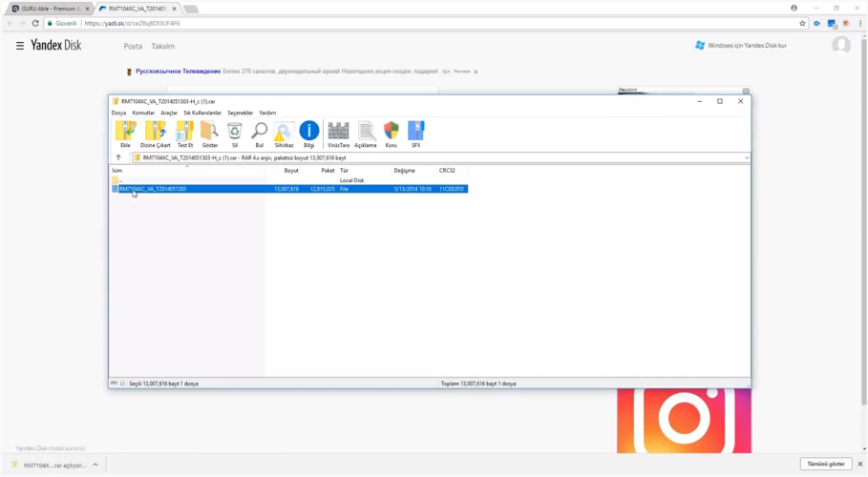
Task: Open the Takvim link
Action: coord(162,47)
